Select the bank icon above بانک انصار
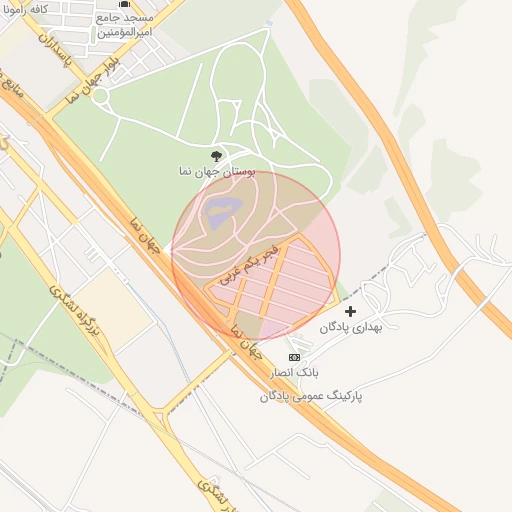This screenshot has height=512, width=512. 294,357
